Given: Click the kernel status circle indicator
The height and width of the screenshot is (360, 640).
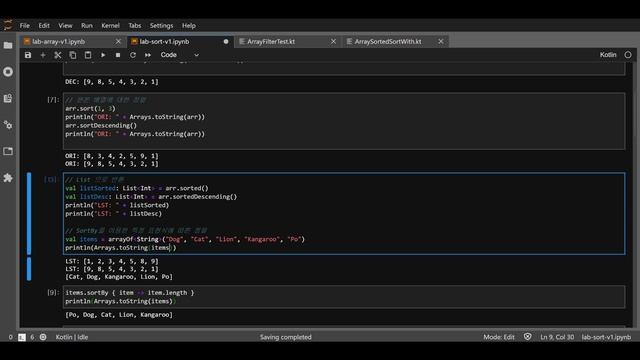Looking at the screenshot, I should (x=628, y=55).
